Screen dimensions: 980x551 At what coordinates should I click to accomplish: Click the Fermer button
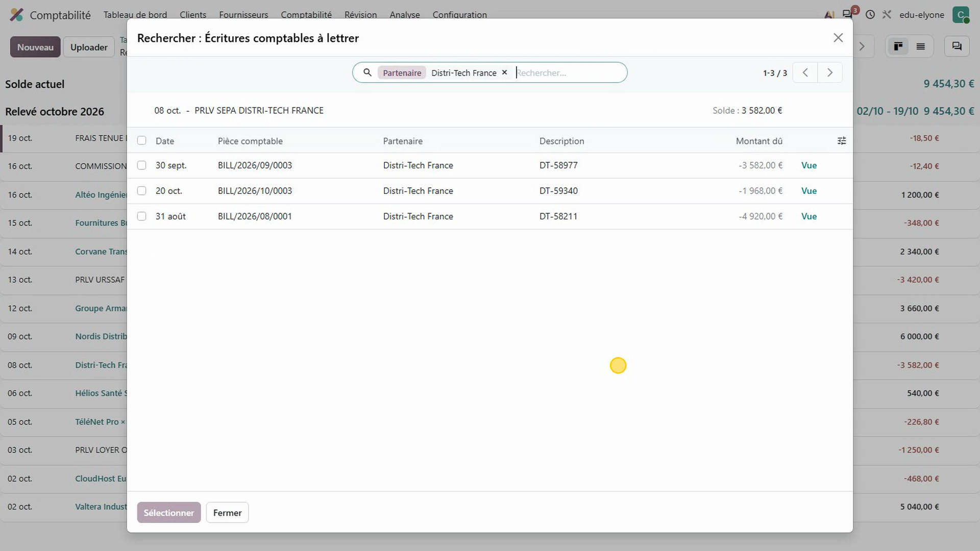[x=227, y=513]
